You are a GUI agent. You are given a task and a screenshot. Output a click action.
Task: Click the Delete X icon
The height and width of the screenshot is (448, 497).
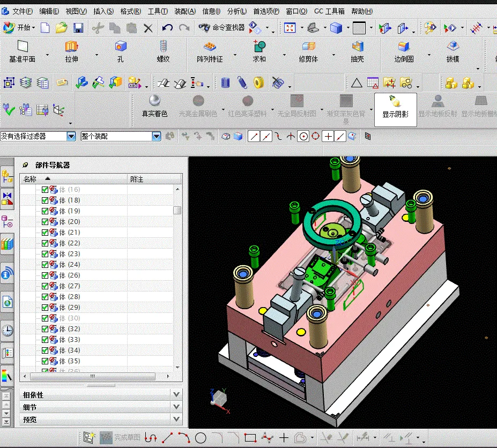coord(148,28)
